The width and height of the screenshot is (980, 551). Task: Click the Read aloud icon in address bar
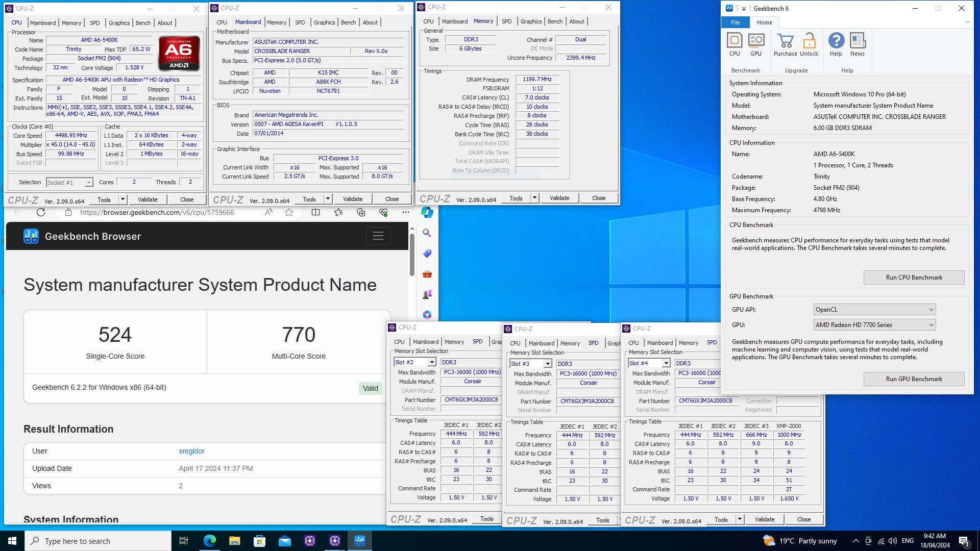click(x=268, y=212)
